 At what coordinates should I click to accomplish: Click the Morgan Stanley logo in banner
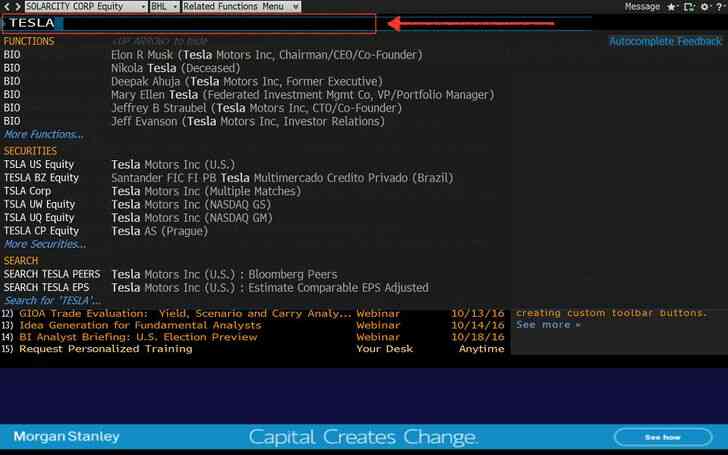tap(66, 436)
